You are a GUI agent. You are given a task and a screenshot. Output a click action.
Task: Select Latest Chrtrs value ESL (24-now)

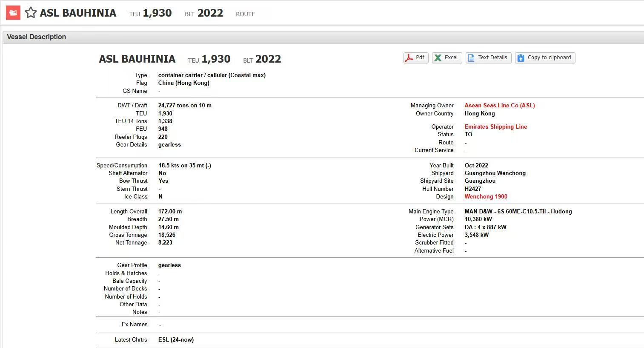176,340
